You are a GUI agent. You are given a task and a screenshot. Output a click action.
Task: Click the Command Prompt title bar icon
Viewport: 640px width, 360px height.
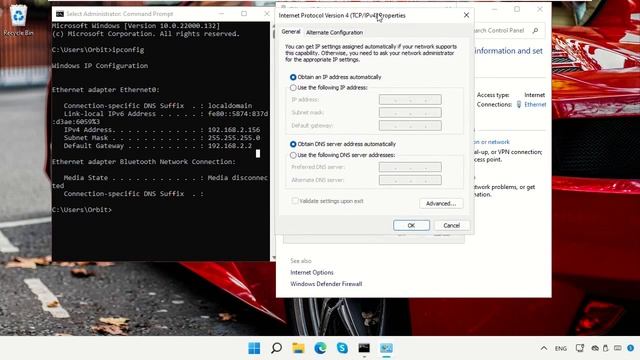(x=60, y=14)
